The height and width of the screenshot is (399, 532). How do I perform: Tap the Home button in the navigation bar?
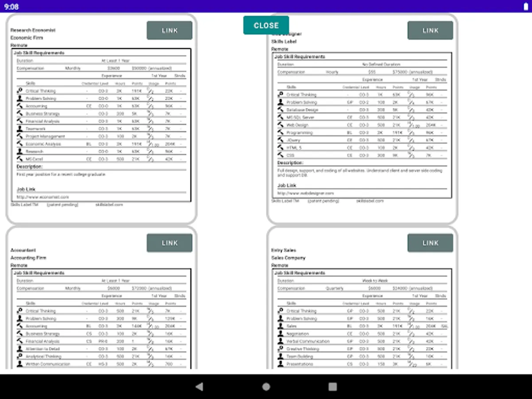[x=266, y=387]
